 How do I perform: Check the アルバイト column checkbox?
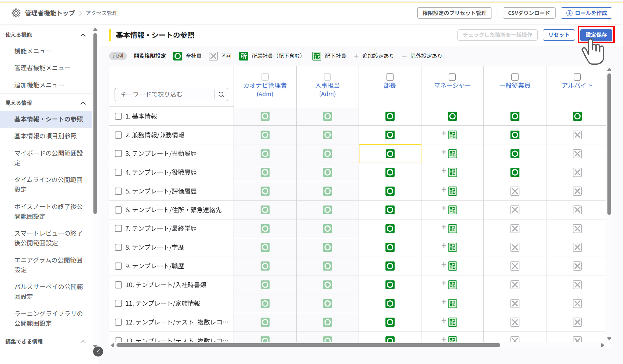pyautogui.click(x=577, y=77)
